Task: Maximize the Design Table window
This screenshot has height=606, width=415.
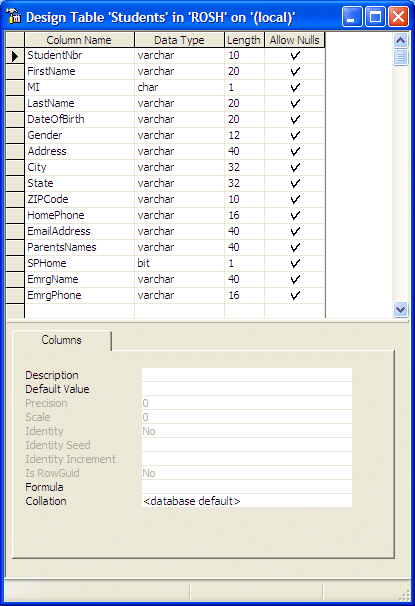Action: (x=375, y=17)
